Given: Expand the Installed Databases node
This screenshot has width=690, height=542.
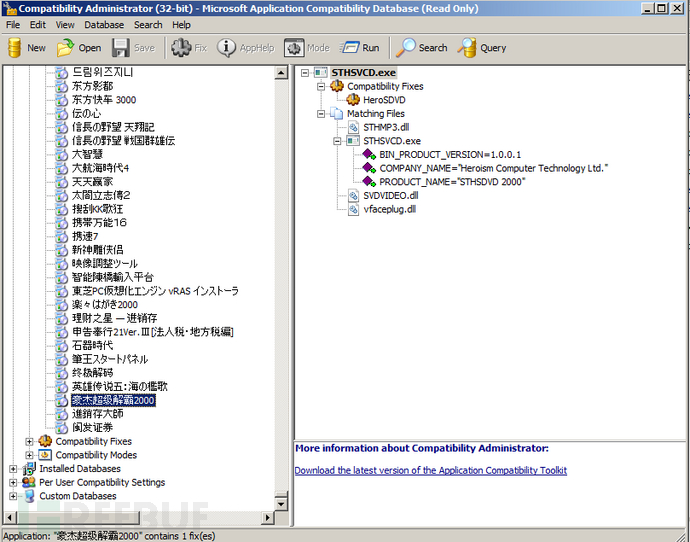Looking at the screenshot, I should 13,469.
